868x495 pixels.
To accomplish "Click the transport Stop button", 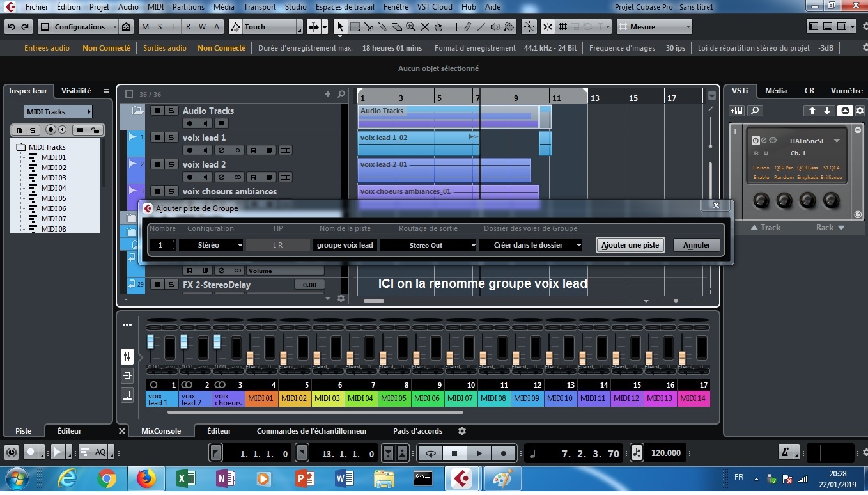I will coord(454,453).
